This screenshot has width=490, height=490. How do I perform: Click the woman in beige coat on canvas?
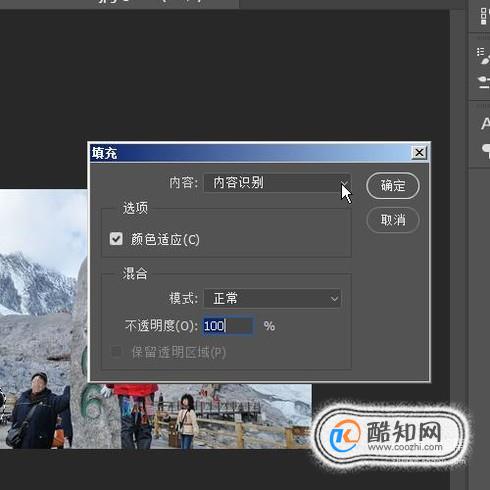tap(187, 421)
